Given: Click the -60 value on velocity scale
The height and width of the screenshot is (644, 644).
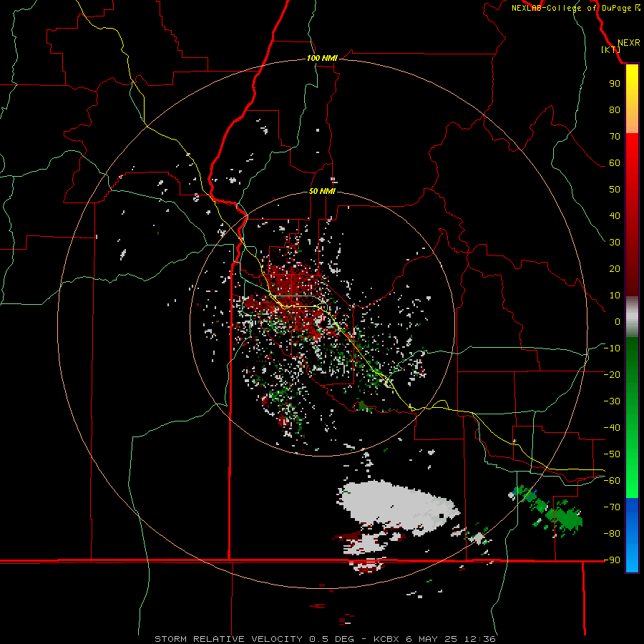Looking at the screenshot, I should (x=612, y=481).
